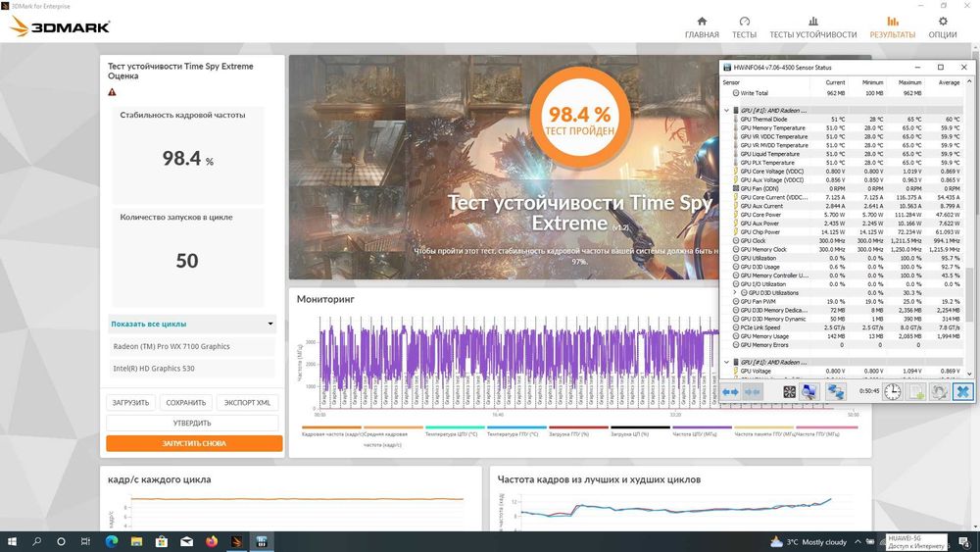Open the Опции settings gear
The image size is (980, 552).
tap(943, 27)
